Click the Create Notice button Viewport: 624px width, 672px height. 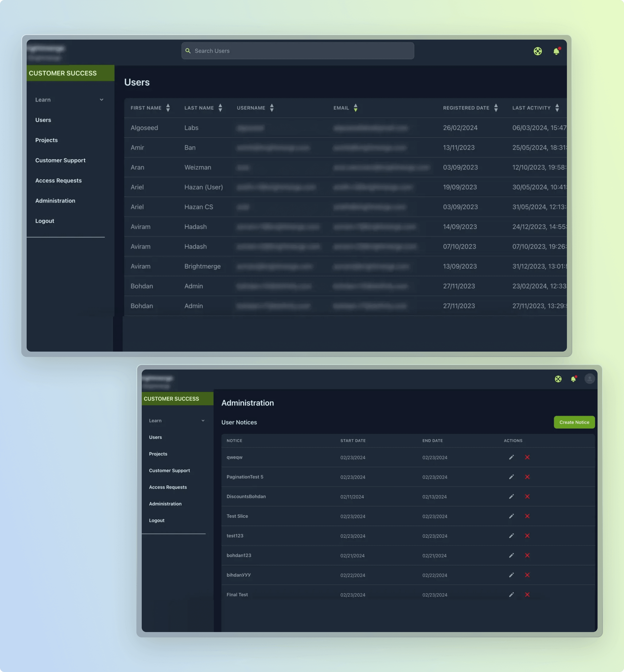574,422
